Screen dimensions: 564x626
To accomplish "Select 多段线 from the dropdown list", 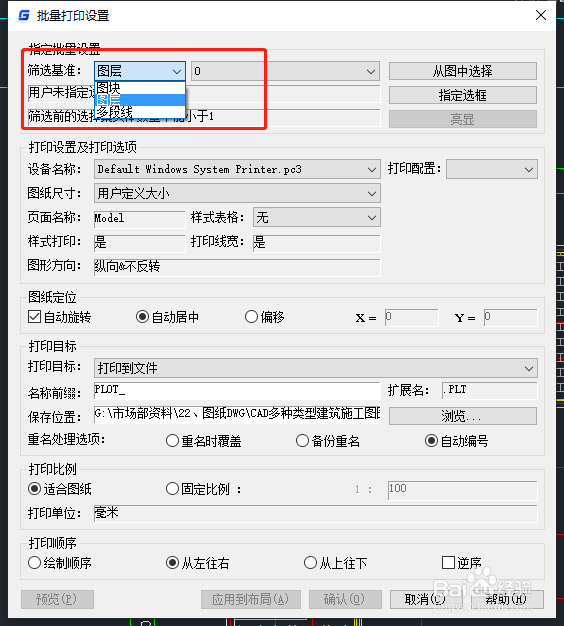I will click(x=140, y=112).
